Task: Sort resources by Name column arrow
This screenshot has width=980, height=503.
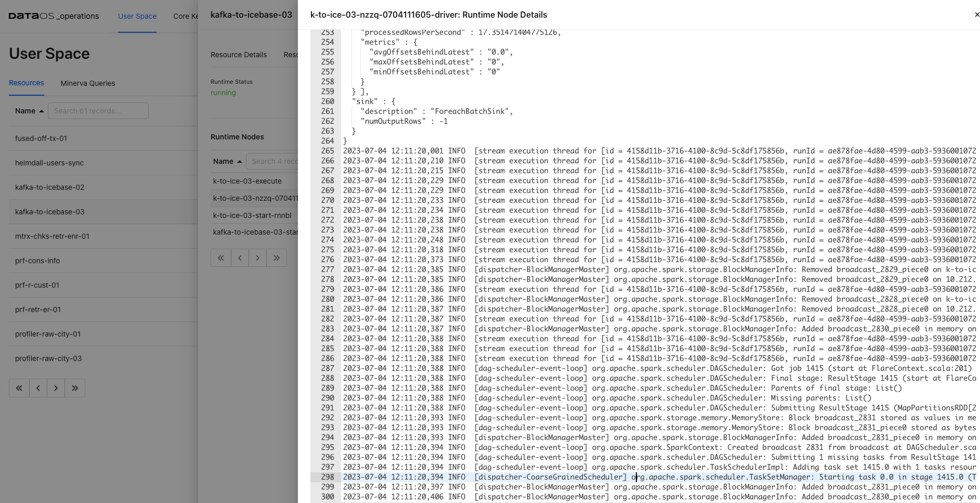Action: click(x=42, y=111)
